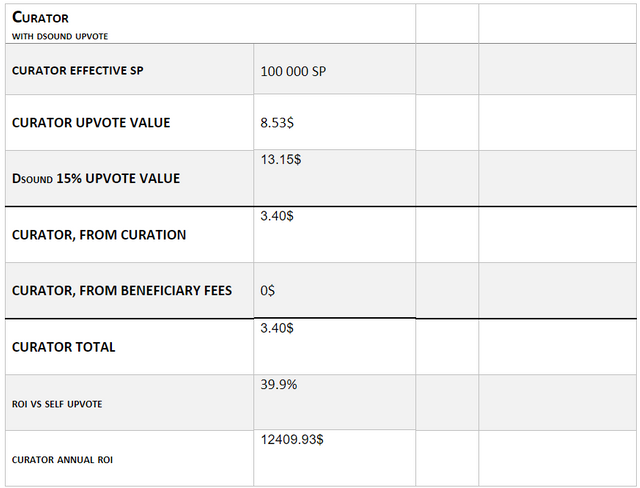Click the 3.40$ value in the curation row
640x488 pixels.
point(277,215)
